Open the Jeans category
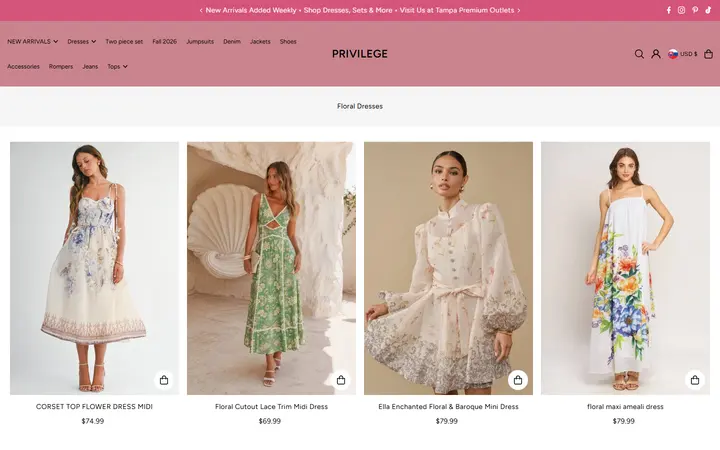The image size is (720, 450). [90, 67]
